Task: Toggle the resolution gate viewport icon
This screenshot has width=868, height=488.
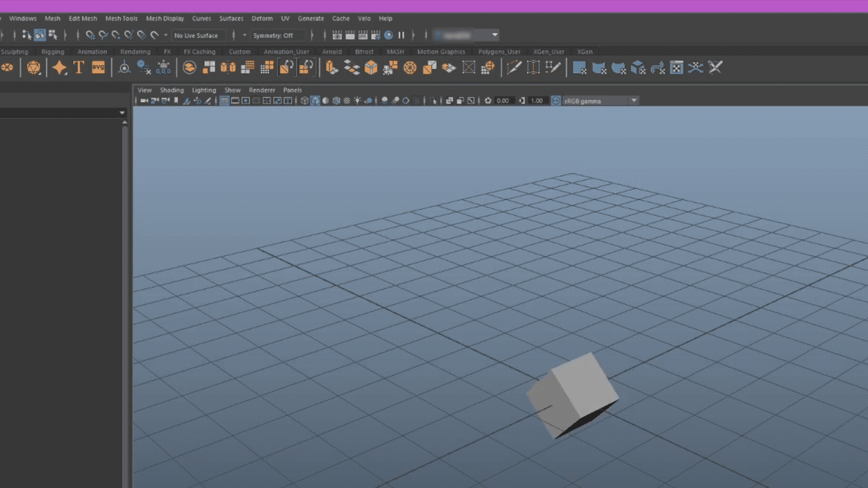Action: coord(246,100)
